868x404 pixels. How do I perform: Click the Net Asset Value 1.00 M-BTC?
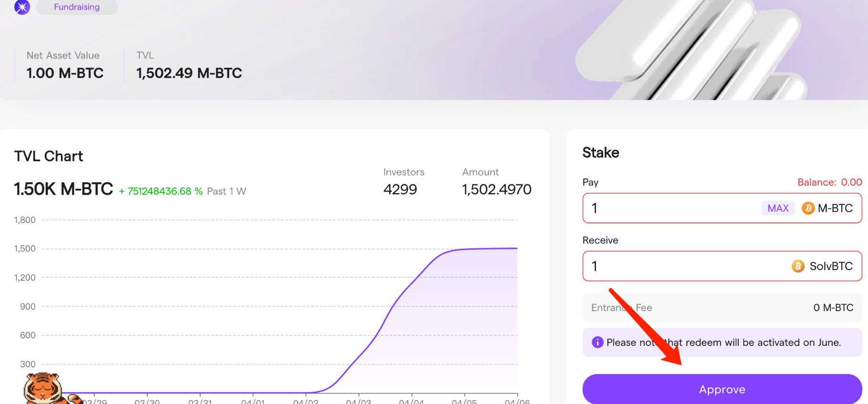65,73
